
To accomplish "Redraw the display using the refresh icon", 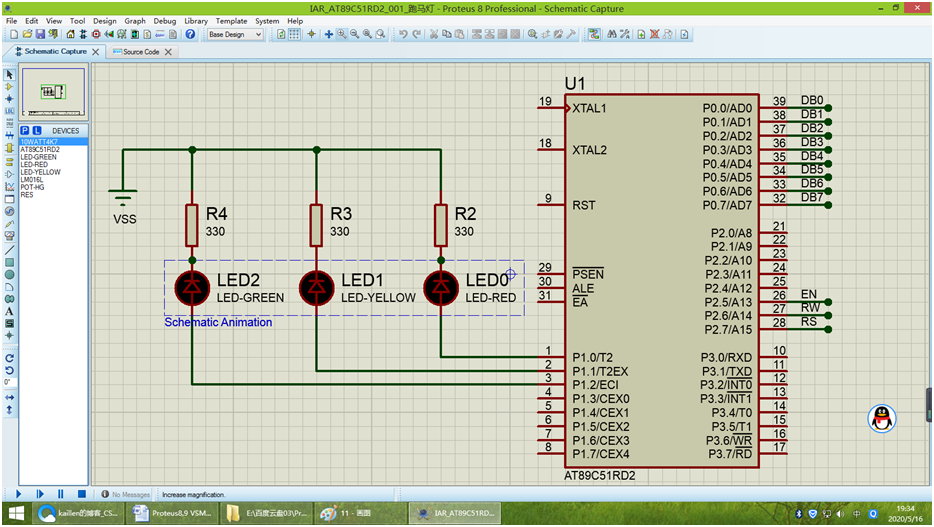I will [281, 35].
